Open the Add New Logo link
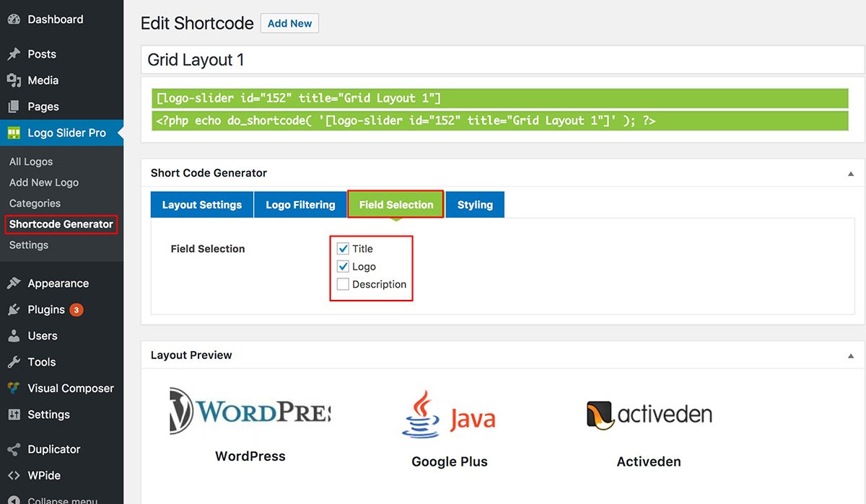 point(44,182)
